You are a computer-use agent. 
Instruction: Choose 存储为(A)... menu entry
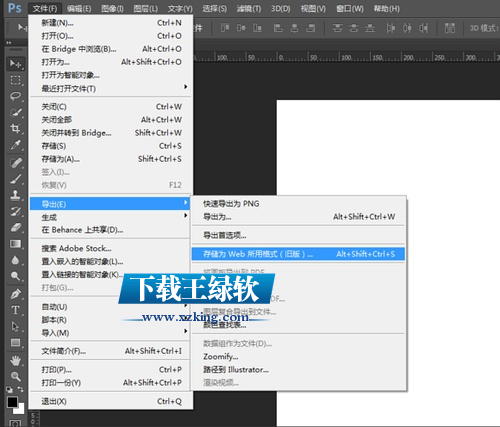pyautogui.click(x=111, y=159)
